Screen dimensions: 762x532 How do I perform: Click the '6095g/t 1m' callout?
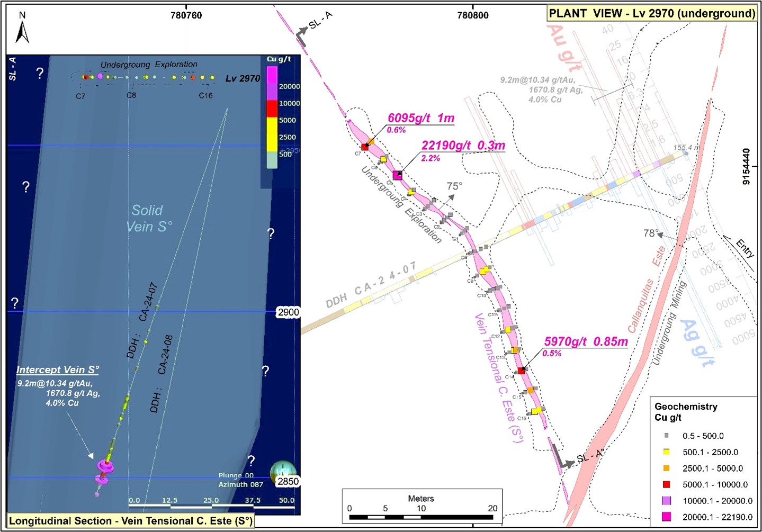[x=421, y=118]
